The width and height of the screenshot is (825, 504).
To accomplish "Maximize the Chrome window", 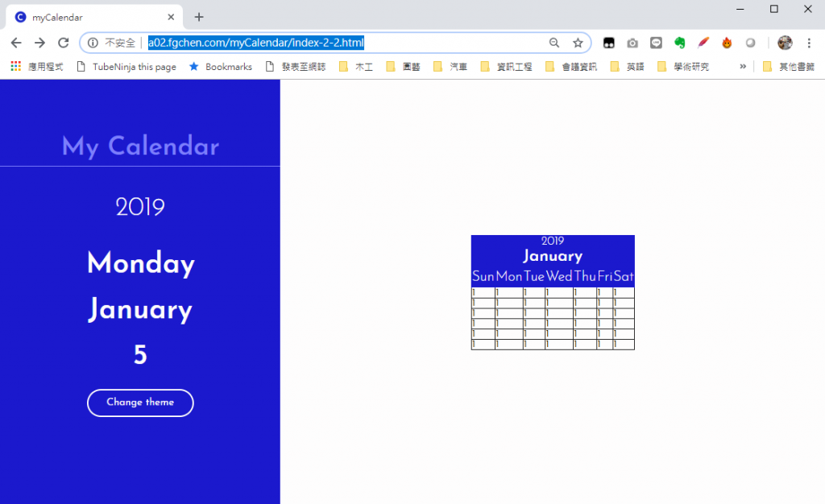I will click(x=774, y=9).
